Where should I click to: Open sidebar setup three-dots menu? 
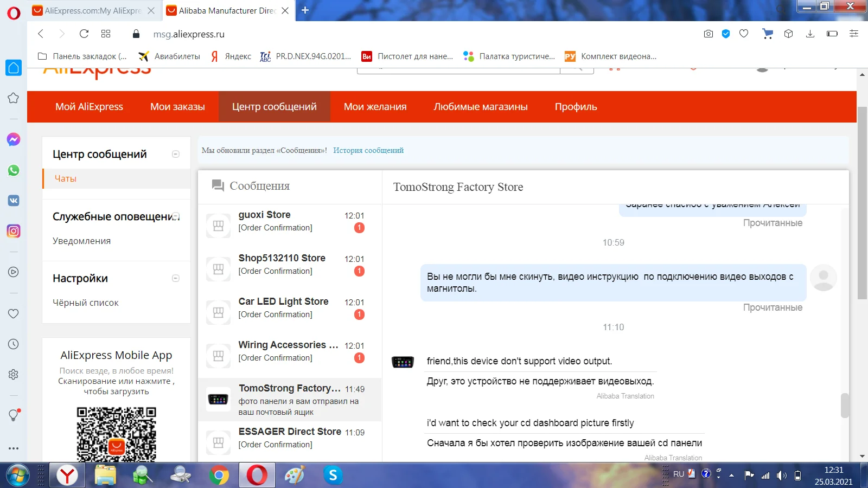point(14,448)
